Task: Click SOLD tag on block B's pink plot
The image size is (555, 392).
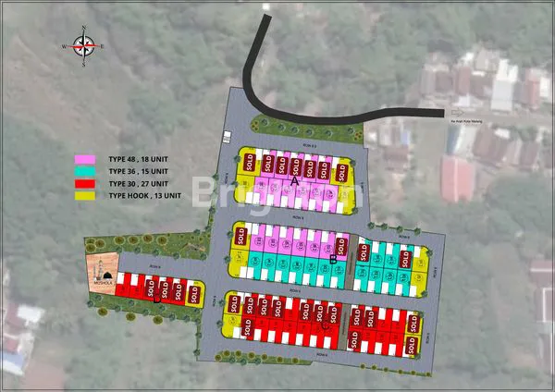Action: 340,246
